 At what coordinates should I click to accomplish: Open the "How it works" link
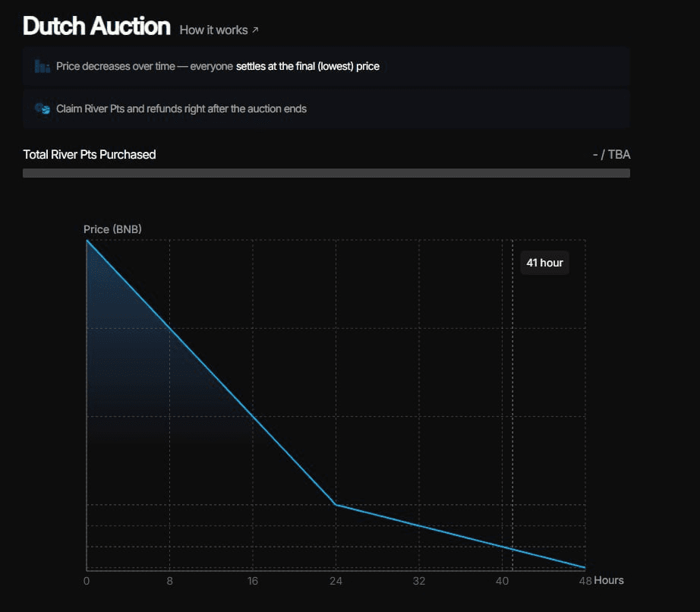click(213, 30)
